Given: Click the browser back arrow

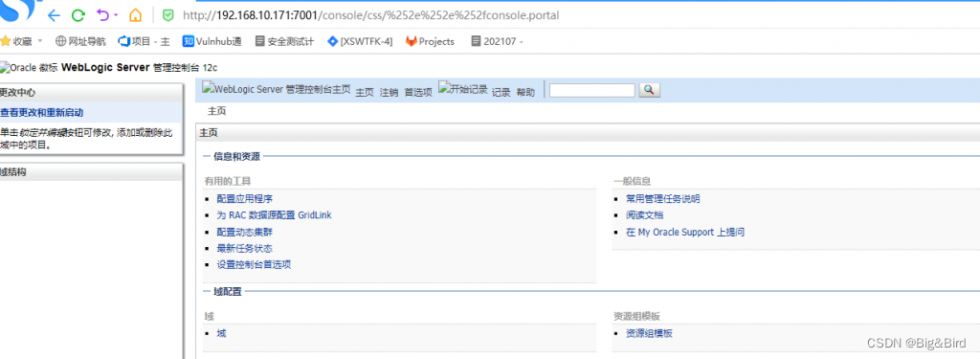Looking at the screenshot, I should click(54, 15).
